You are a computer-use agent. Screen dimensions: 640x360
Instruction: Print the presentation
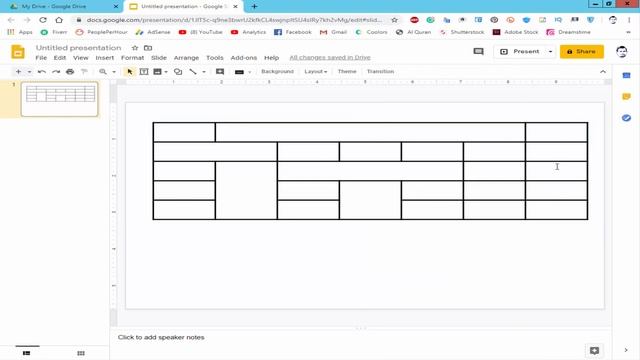(x=70, y=71)
